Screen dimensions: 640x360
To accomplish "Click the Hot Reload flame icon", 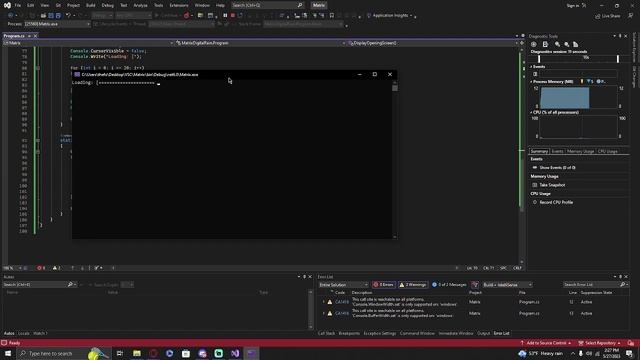I will coord(186,16).
